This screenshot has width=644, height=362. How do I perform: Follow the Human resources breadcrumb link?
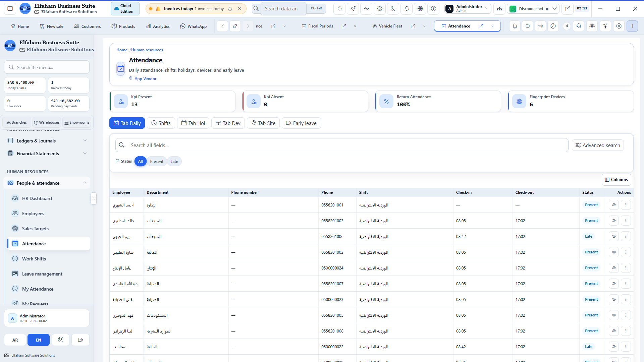(147, 50)
